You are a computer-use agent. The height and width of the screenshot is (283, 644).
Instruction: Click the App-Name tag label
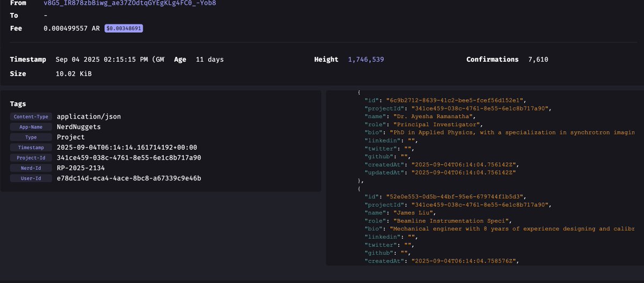(31, 127)
